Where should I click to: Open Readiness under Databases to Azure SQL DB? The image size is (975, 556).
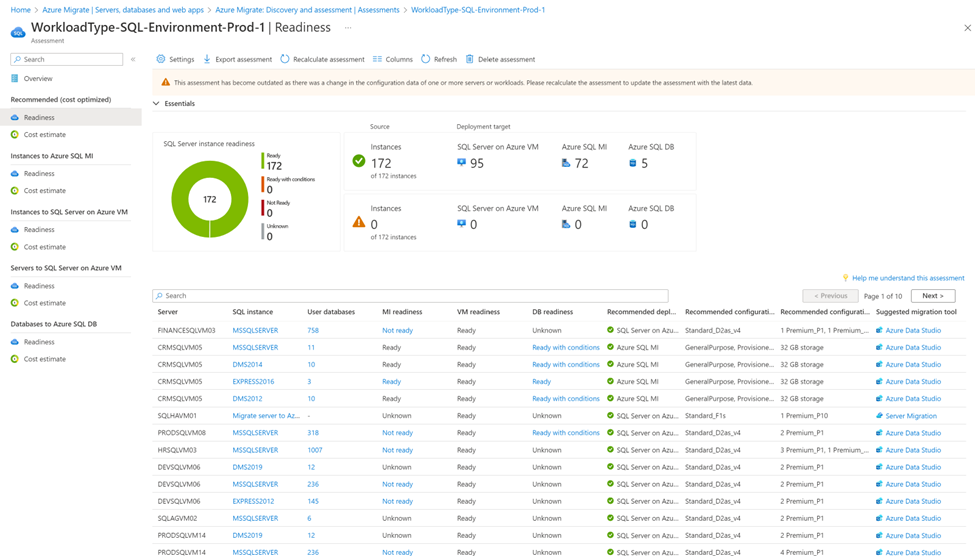pyautogui.click(x=39, y=341)
